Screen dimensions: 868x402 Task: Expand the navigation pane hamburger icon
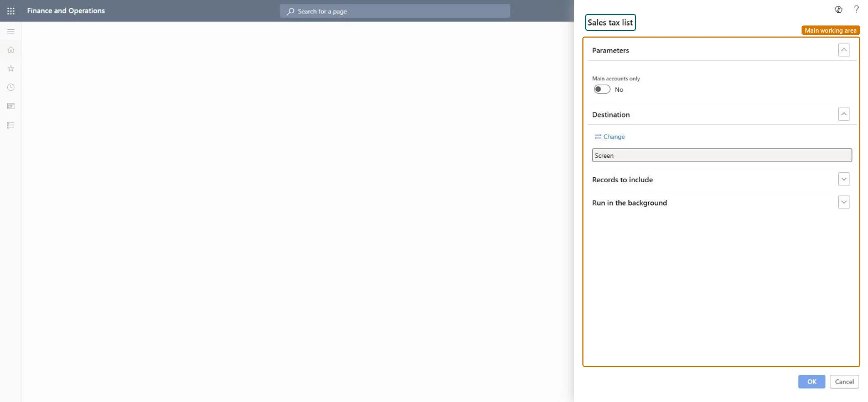pos(11,32)
